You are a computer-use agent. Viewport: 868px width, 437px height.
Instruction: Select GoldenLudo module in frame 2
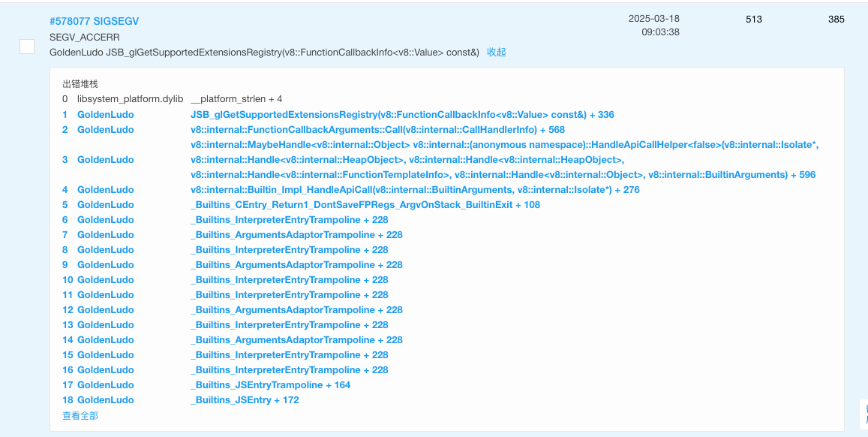click(x=105, y=130)
